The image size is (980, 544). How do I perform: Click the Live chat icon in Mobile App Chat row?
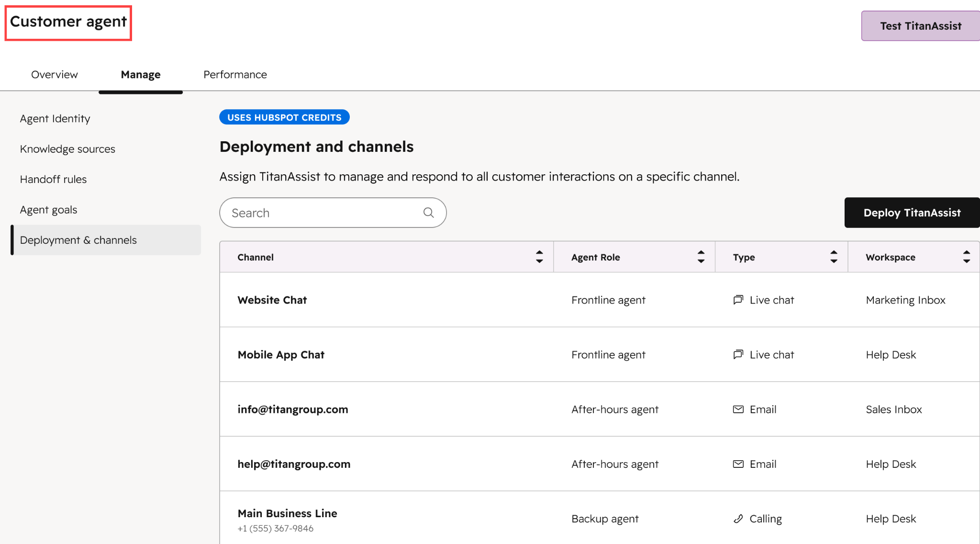click(738, 354)
